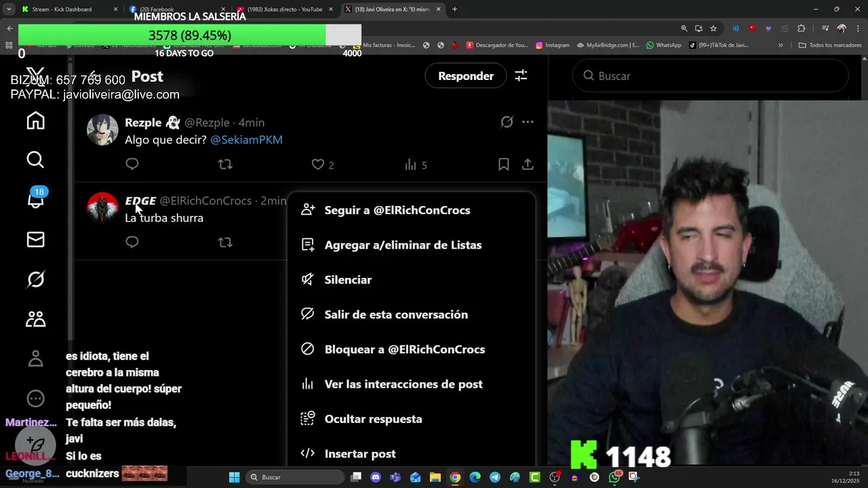Repost Rezple's post
The image size is (868, 488).
225,164
